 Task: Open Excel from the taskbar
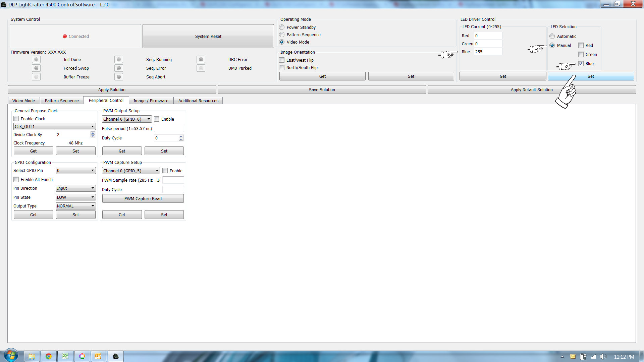tap(65, 356)
